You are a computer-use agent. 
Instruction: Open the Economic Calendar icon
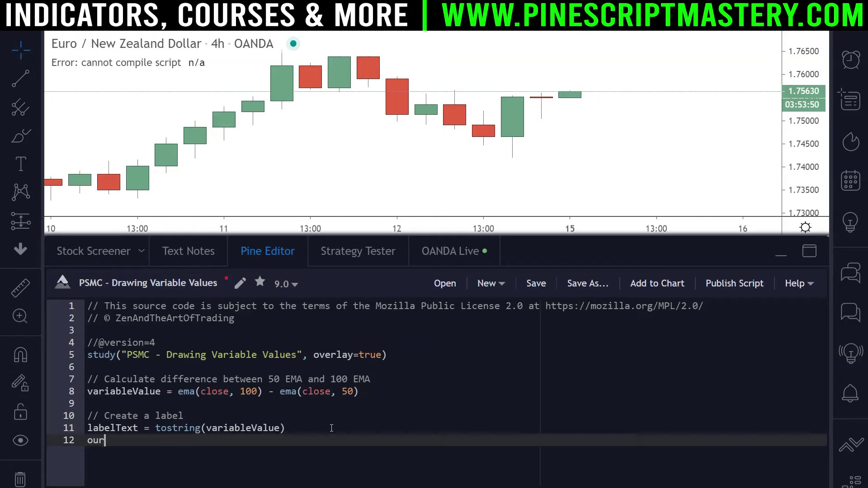pos(851,180)
